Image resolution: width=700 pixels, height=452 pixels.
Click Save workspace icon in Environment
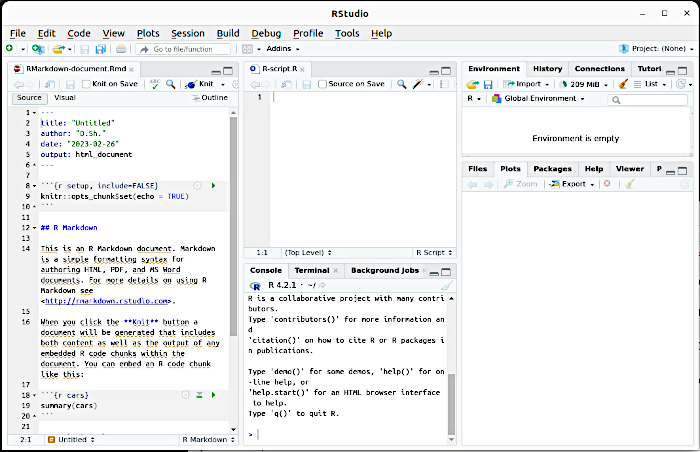488,84
